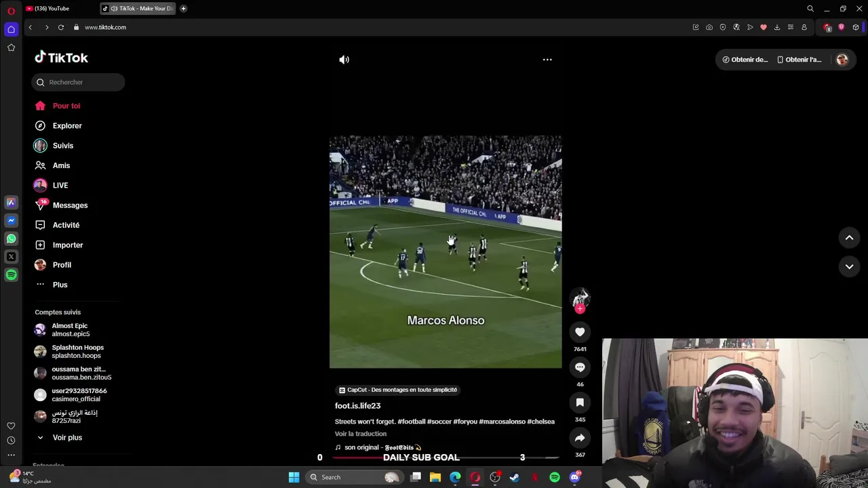Open the three-dots video options menu

pyautogui.click(x=547, y=60)
